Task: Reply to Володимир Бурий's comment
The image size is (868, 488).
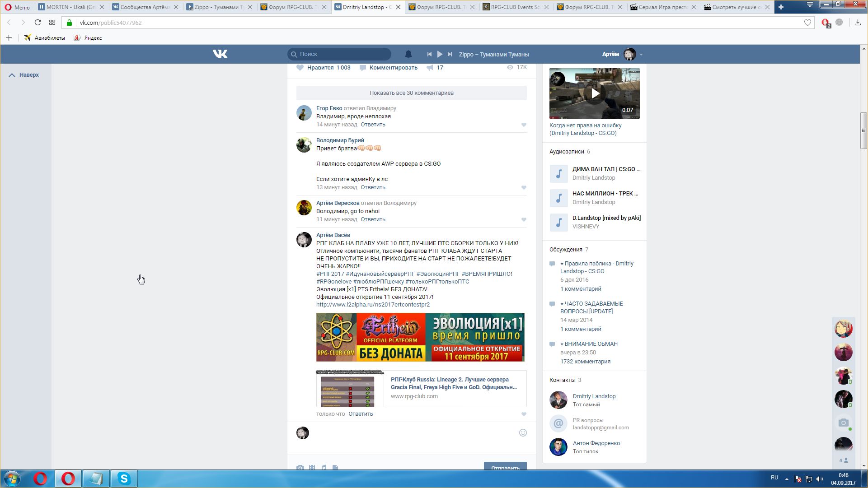Action: 373,187
